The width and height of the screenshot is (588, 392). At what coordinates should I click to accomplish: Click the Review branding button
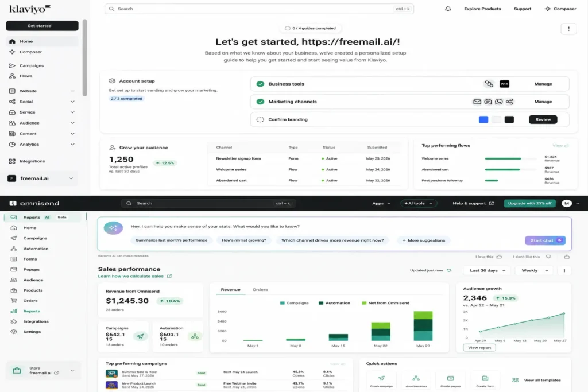(x=543, y=119)
